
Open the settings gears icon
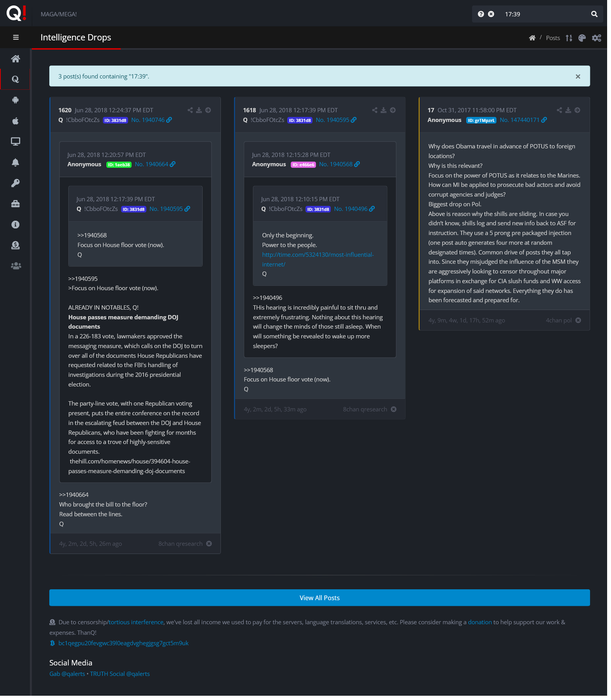[x=597, y=38]
